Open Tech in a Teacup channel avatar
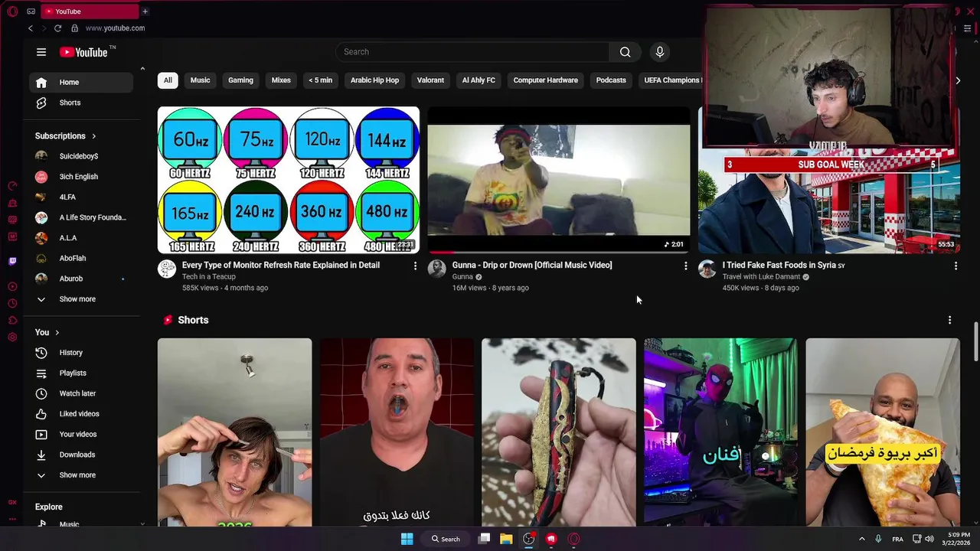The height and width of the screenshot is (551, 980). 167,269
